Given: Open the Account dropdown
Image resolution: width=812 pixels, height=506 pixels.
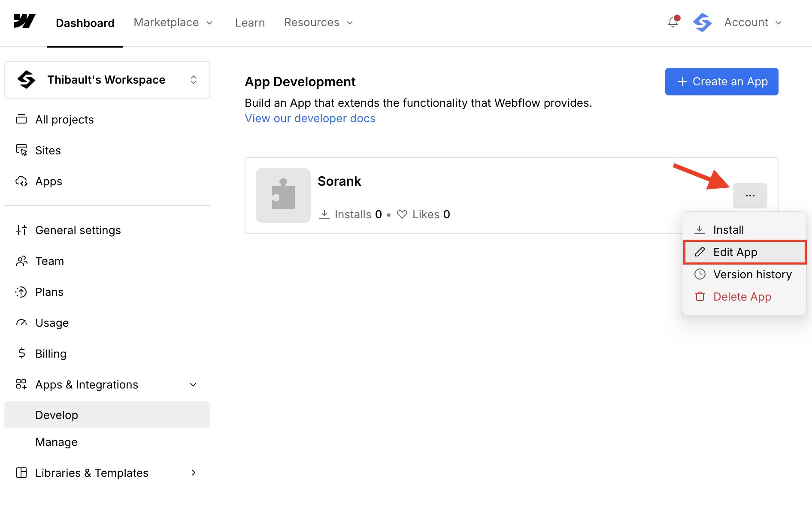Looking at the screenshot, I should coord(753,22).
